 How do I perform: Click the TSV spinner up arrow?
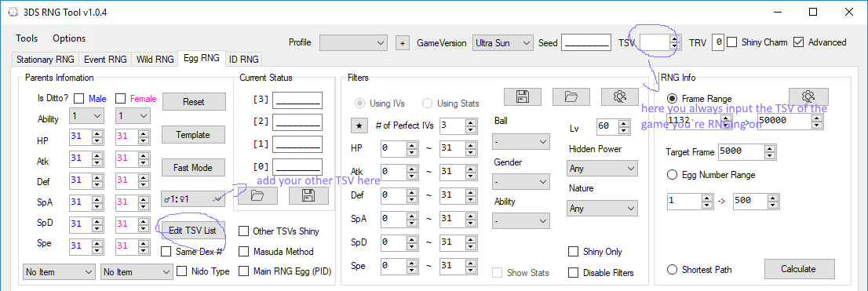click(673, 38)
